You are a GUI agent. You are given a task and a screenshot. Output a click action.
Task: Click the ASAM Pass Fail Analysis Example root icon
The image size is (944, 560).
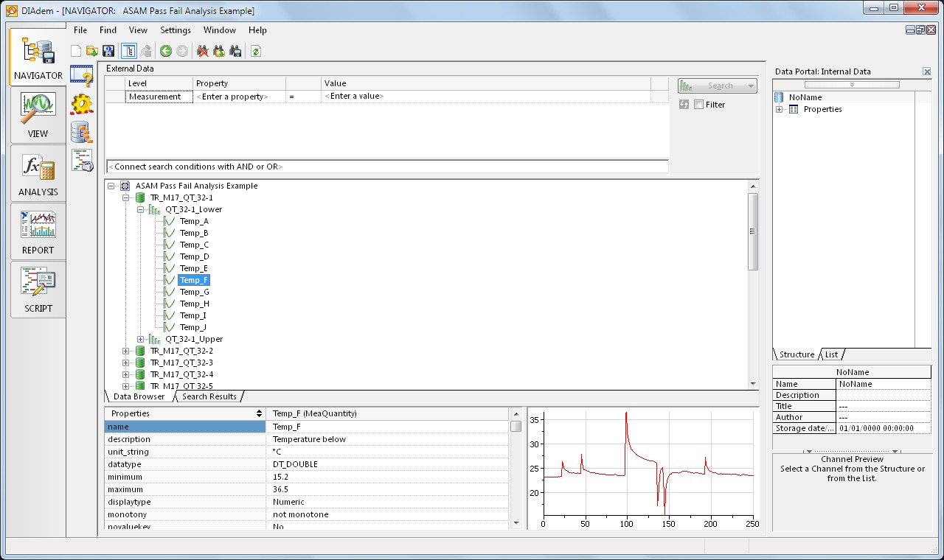point(125,186)
